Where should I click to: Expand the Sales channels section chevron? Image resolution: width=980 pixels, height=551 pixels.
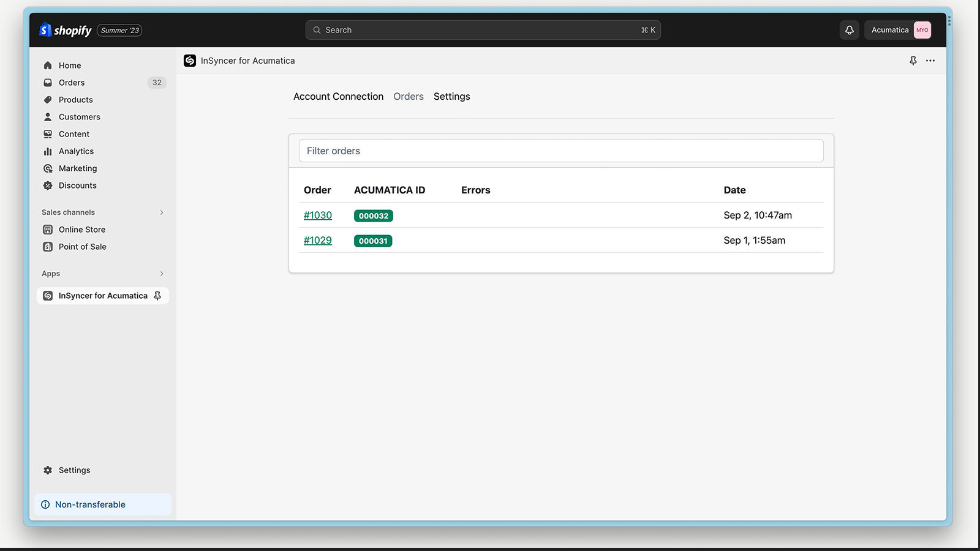[x=162, y=212]
